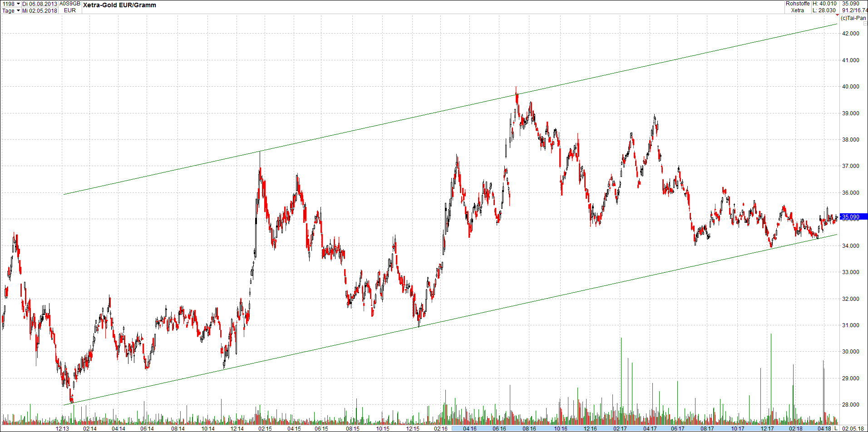868x432 pixels.
Task: Click the high value "H: 40.010"
Action: click(x=824, y=4)
